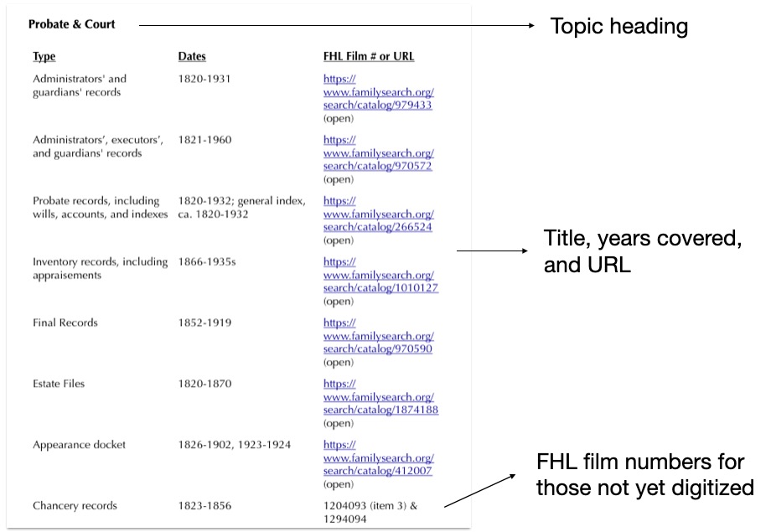Click the film number 1204093 (item 3) text
The height and width of the screenshot is (532, 771).
[374, 506]
